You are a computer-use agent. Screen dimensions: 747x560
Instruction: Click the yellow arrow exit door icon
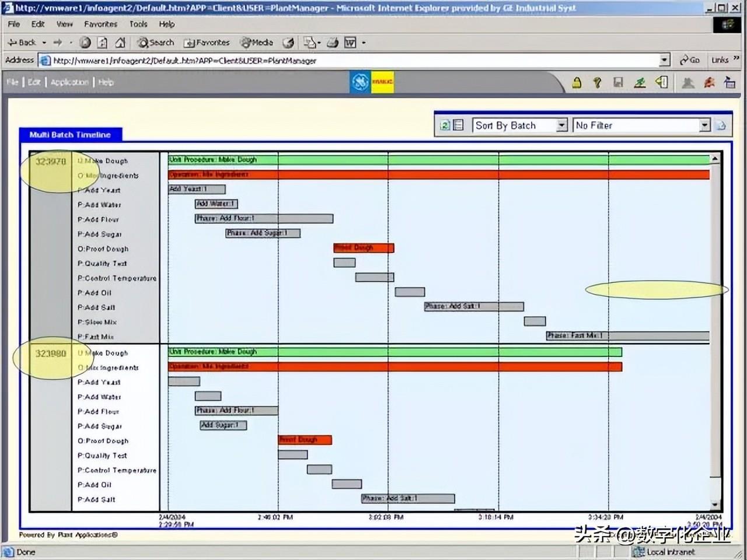(662, 82)
